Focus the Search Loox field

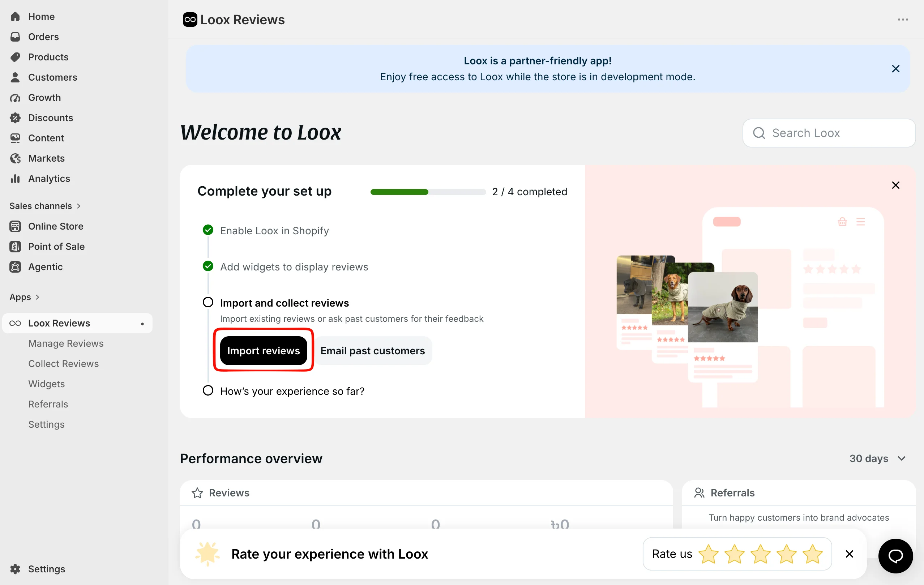click(x=829, y=133)
